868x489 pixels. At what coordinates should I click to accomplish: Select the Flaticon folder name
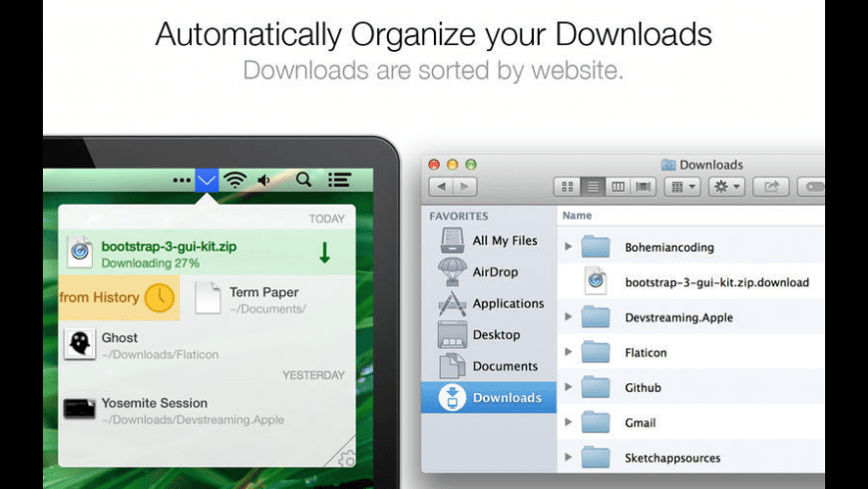[x=646, y=352]
